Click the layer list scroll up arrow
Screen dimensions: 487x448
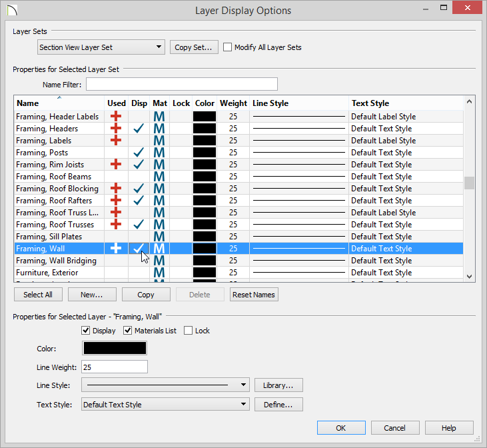[469, 101]
